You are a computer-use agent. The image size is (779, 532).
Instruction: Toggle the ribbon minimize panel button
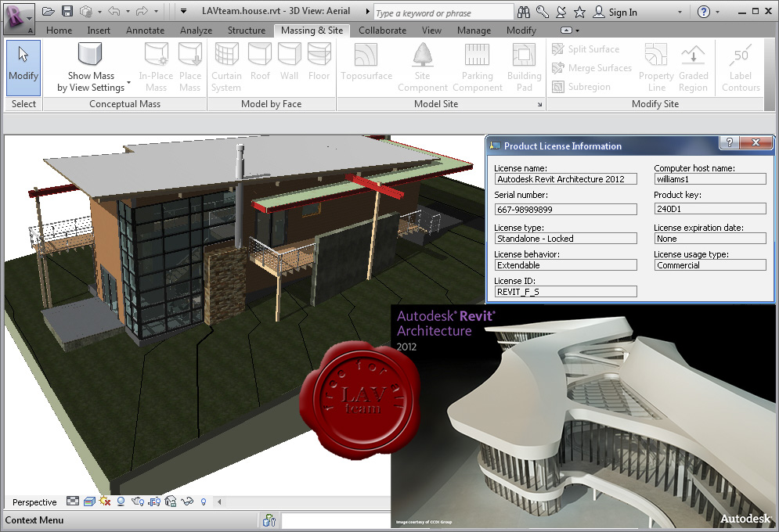[x=566, y=31]
